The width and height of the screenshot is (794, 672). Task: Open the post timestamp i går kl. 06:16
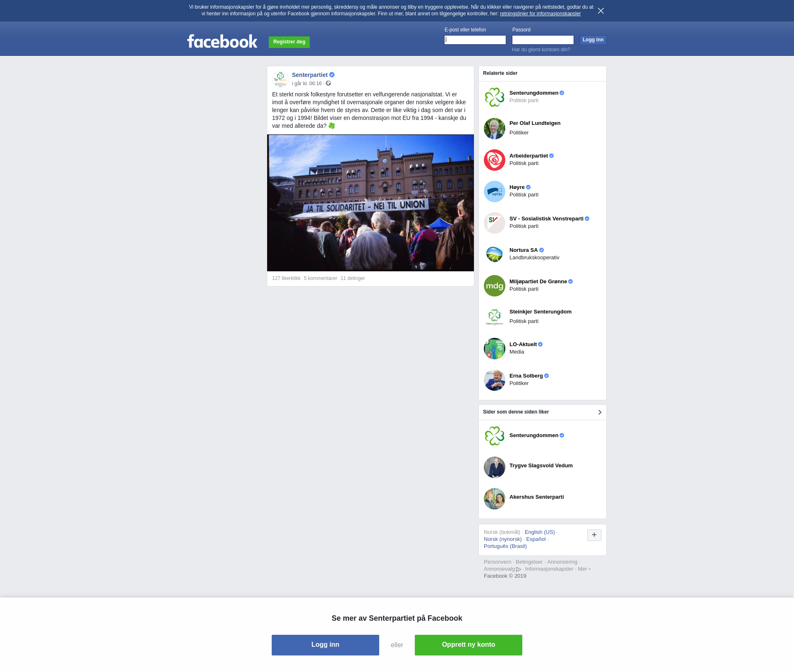[x=307, y=84]
